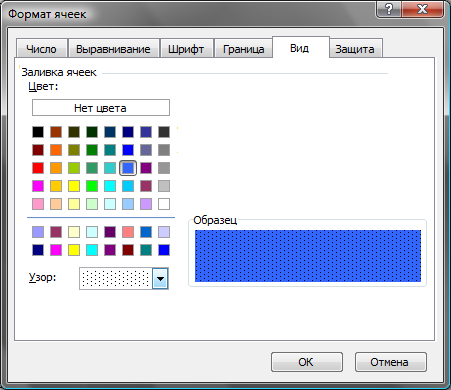
Task: Cancel the dialog with Отмена
Action: [x=391, y=362]
